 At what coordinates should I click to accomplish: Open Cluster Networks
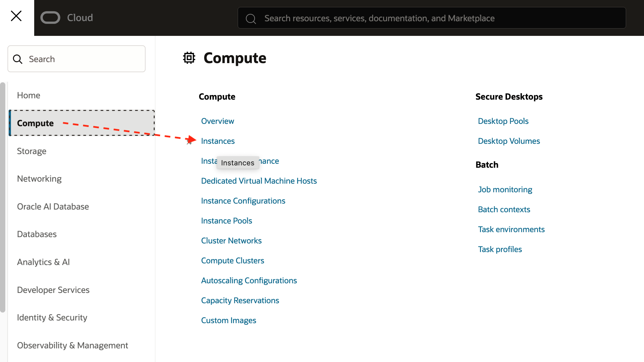click(x=231, y=240)
